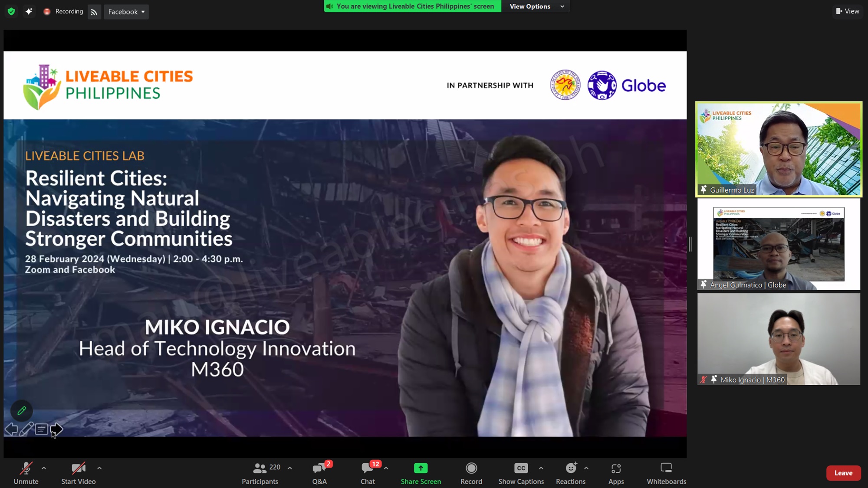This screenshot has width=868, height=488.
Task: Select Guillermo Luz video thumbnail
Action: (x=779, y=149)
